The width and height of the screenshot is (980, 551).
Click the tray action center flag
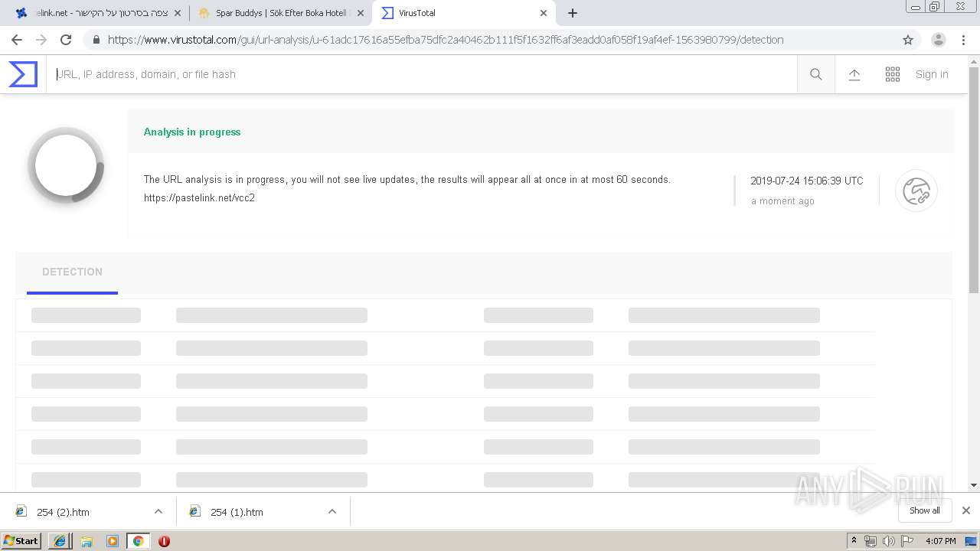(907, 541)
